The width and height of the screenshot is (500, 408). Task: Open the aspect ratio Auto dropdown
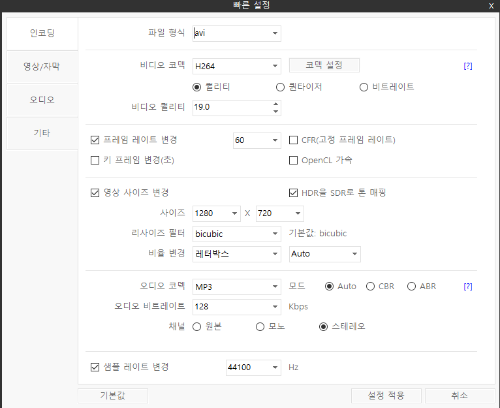click(x=325, y=254)
